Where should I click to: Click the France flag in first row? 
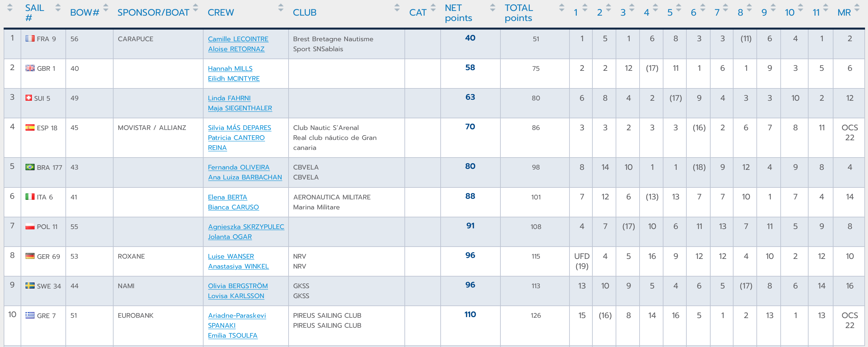30,39
